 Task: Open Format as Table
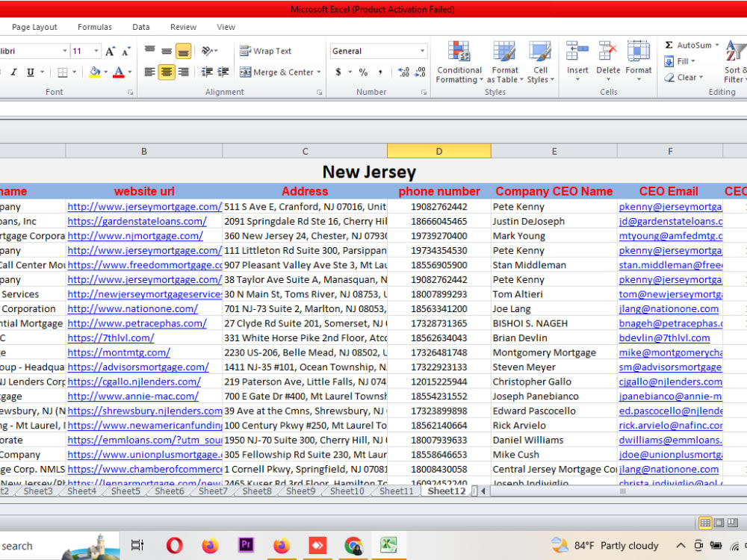[x=504, y=62]
